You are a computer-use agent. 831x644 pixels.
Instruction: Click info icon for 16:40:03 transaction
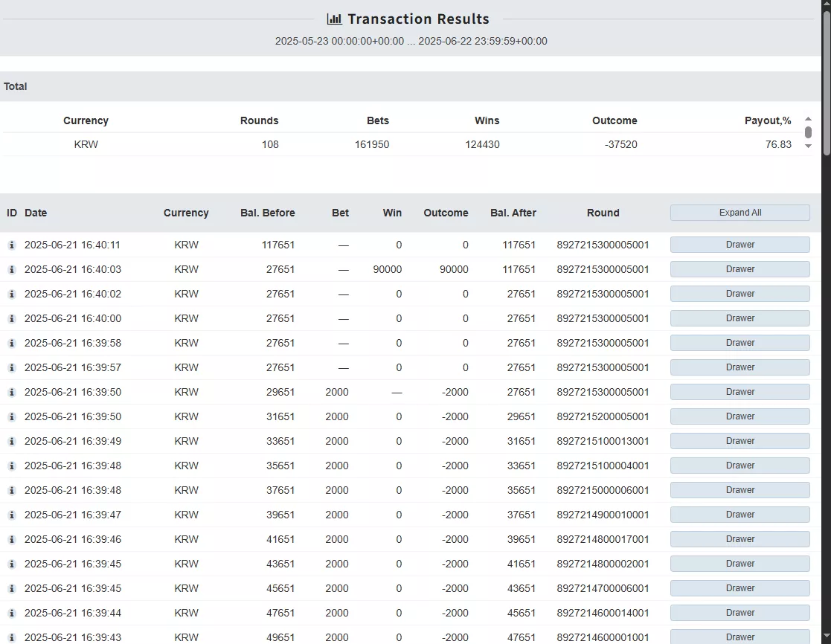pyautogui.click(x=12, y=269)
